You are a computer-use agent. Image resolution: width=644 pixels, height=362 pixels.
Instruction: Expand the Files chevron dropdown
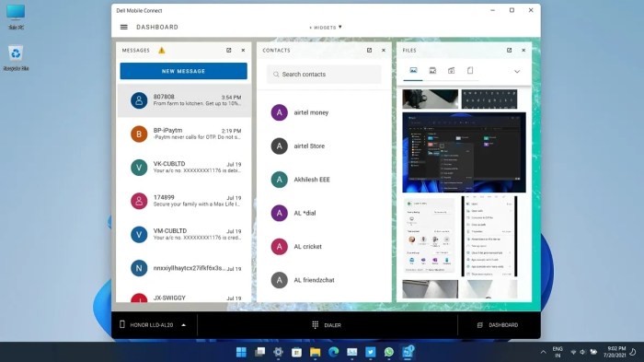coord(517,72)
